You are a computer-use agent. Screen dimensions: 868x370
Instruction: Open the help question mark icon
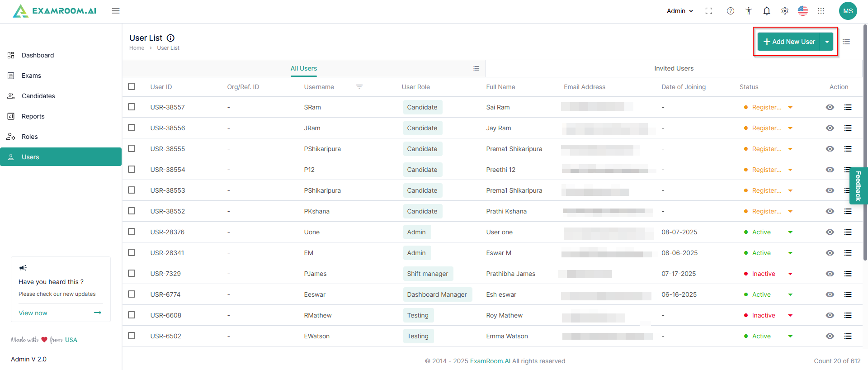(x=731, y=11)
